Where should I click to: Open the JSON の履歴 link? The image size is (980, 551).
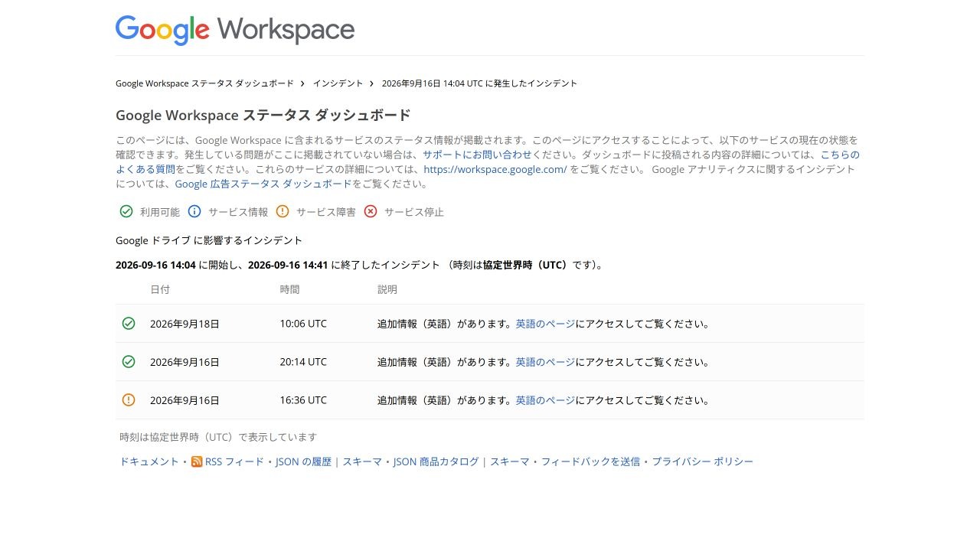(303, 461)
